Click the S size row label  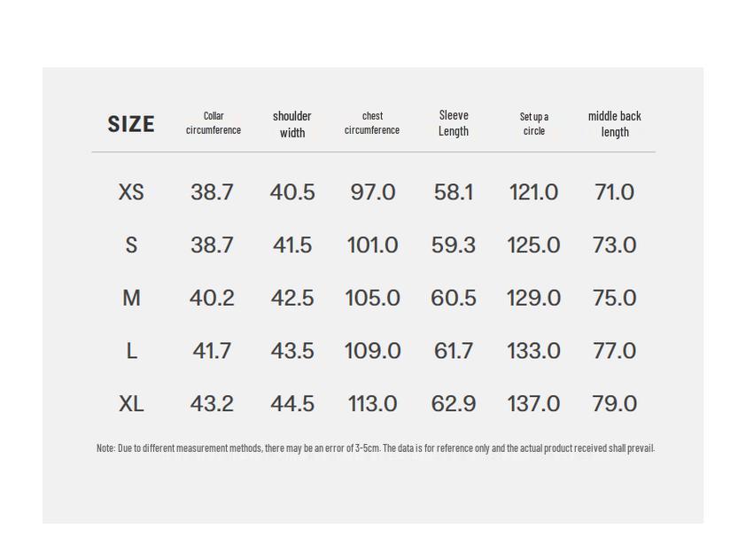[131, 245]
